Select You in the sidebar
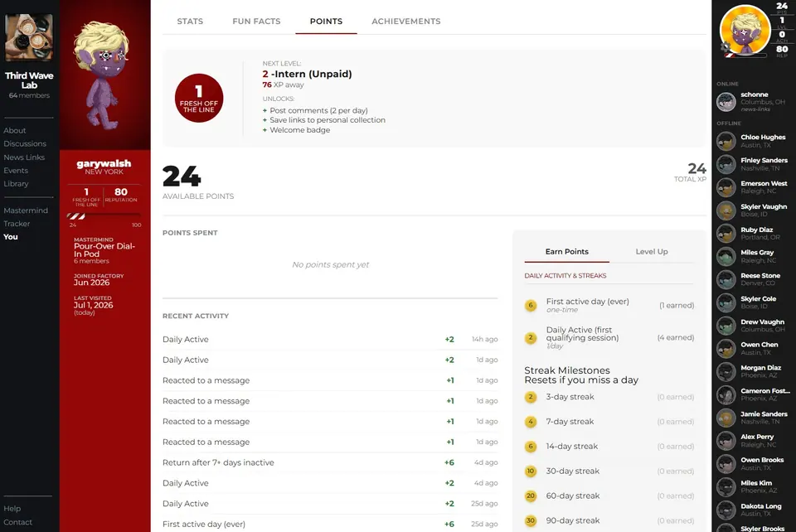Viewport: 796px width, 532px height. tap(11, 237)
